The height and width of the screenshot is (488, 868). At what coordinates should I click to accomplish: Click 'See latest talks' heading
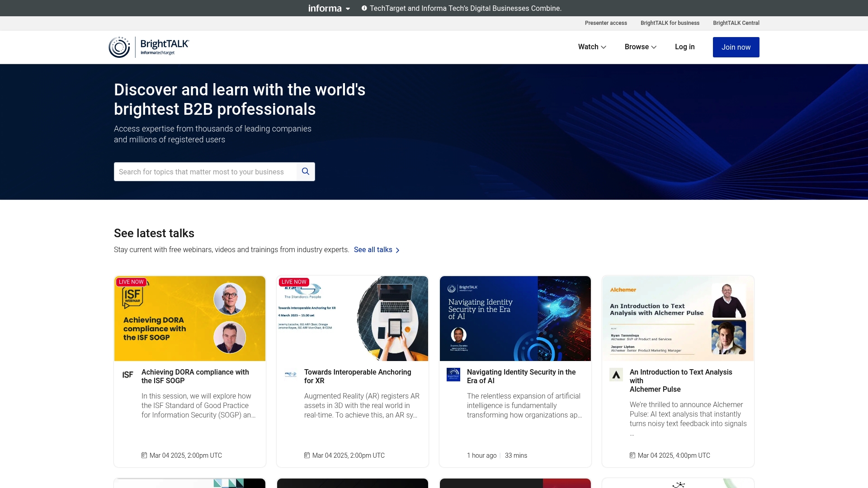(x=154, y=234)
